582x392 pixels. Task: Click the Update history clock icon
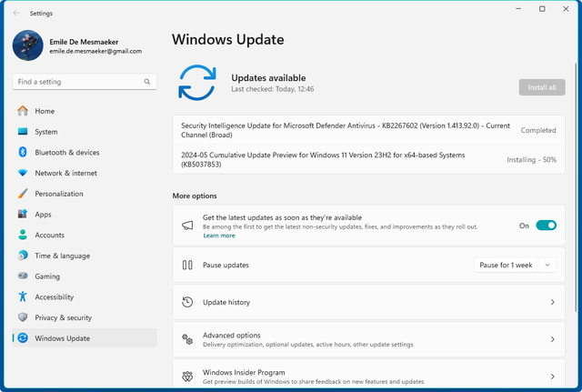(x=187, y=302)
